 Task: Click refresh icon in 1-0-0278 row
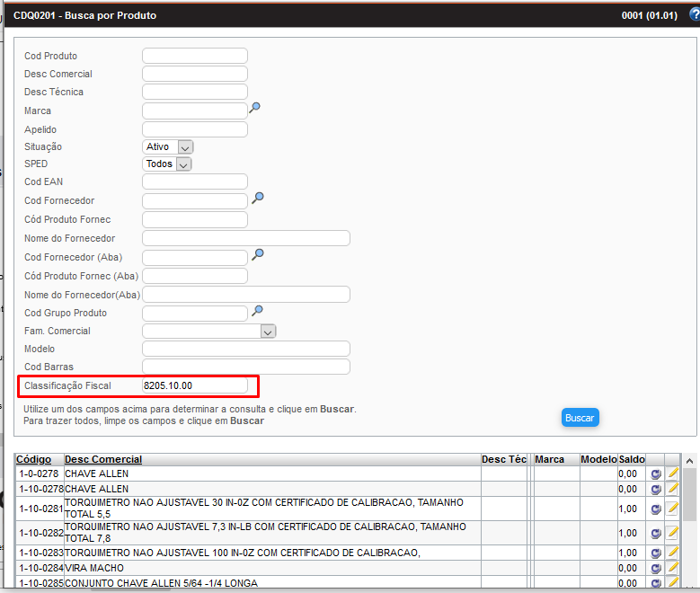[x=656, y=474]
